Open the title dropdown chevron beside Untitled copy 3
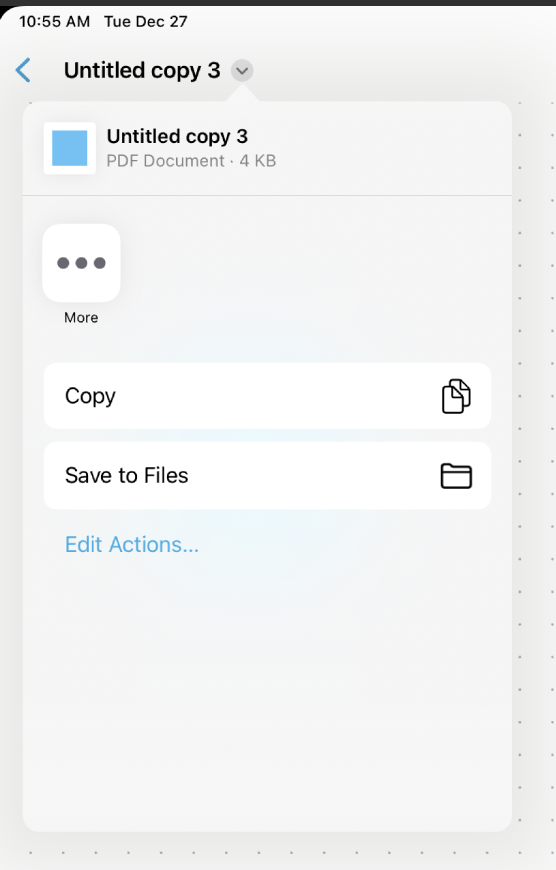This screenshot has width=556, height=870. (x=242, y=71)
